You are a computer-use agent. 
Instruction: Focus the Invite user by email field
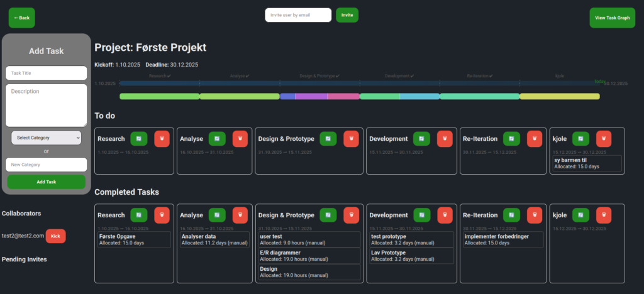(x=298, y=15)
